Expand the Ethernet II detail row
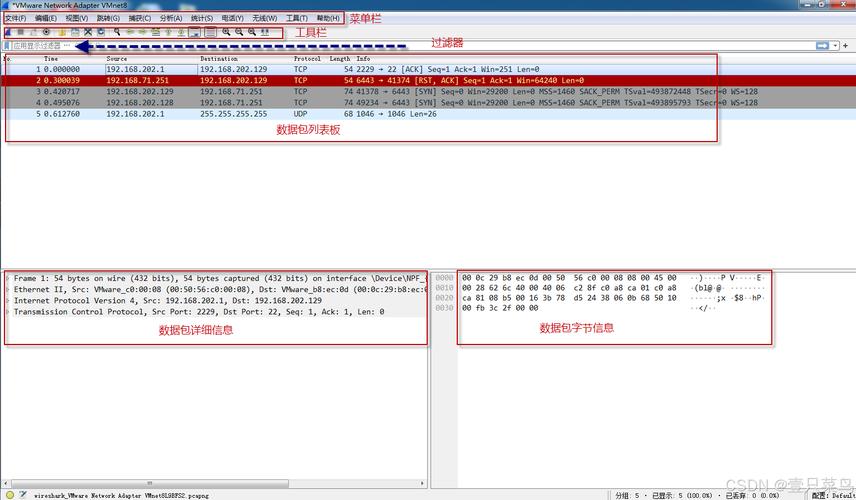 click(x=8, y=290)
